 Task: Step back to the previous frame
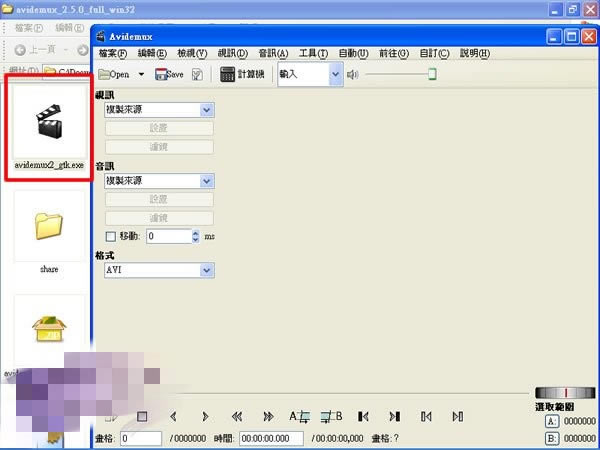point(173,416)
